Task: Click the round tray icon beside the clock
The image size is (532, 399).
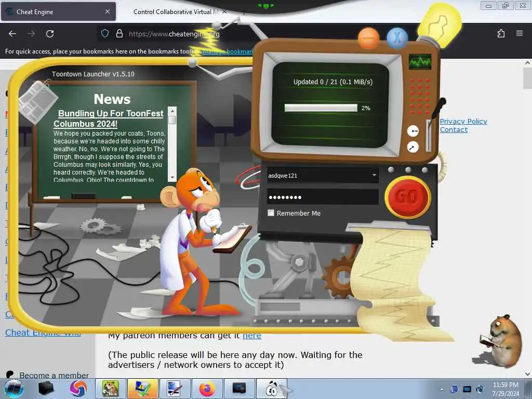Action: (x=480, y=389)
